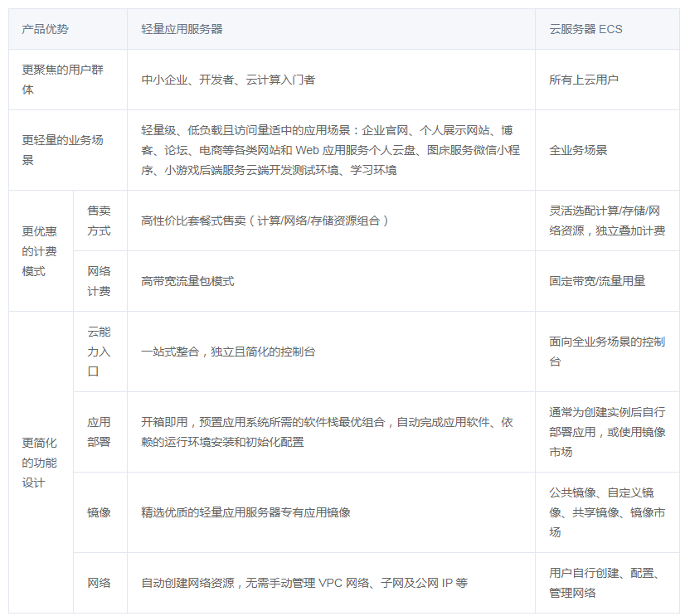Select the "更聚焦的用户群体" row label
The height and width of the screenshot is (616, 685).
pos(68,80)
